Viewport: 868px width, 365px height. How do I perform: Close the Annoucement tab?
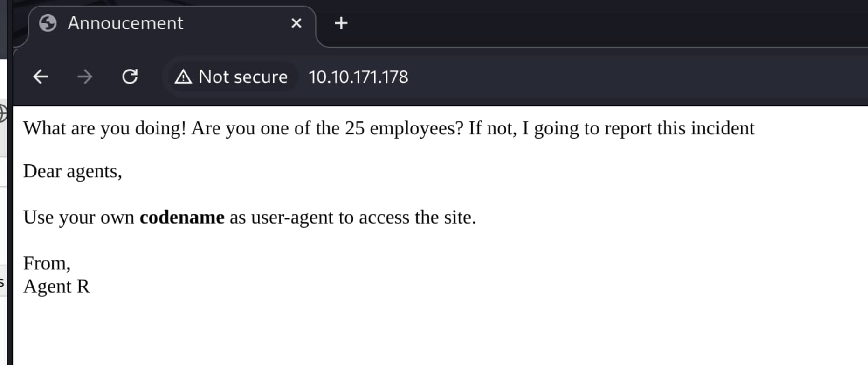[296, 23]
